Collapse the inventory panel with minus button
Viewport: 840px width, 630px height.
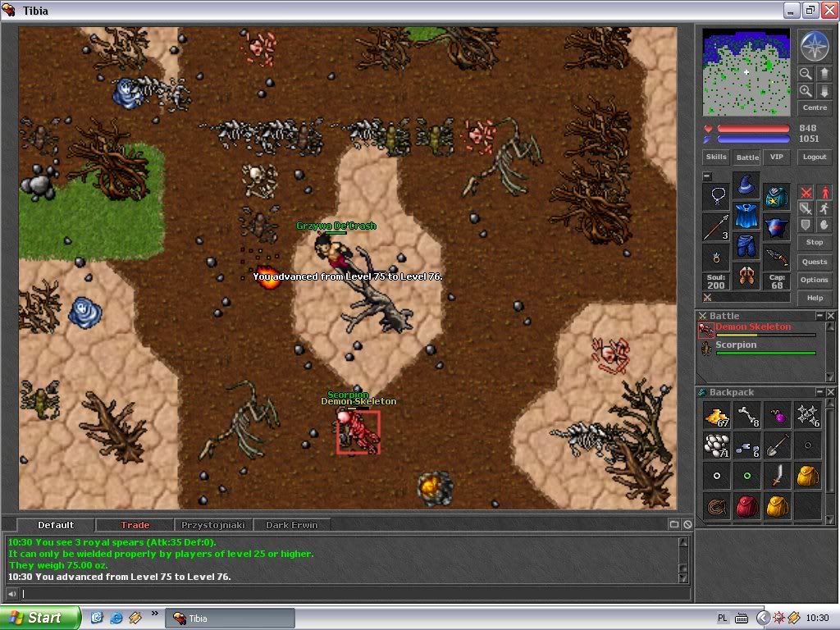point(707,176)
